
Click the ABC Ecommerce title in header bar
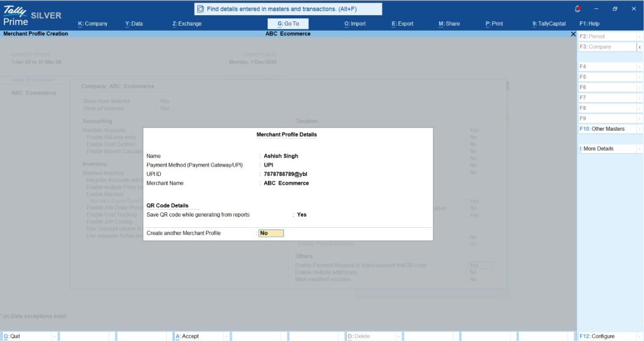[288, 34]
